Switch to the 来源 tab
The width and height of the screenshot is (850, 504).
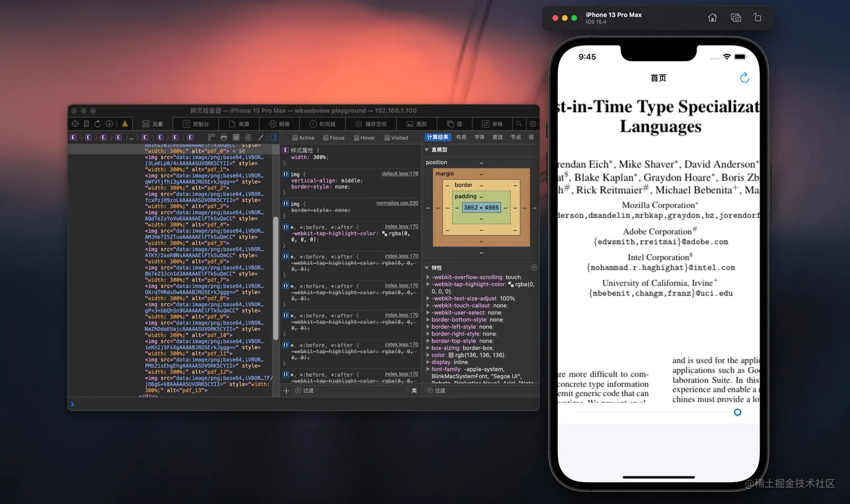point(239,124)
